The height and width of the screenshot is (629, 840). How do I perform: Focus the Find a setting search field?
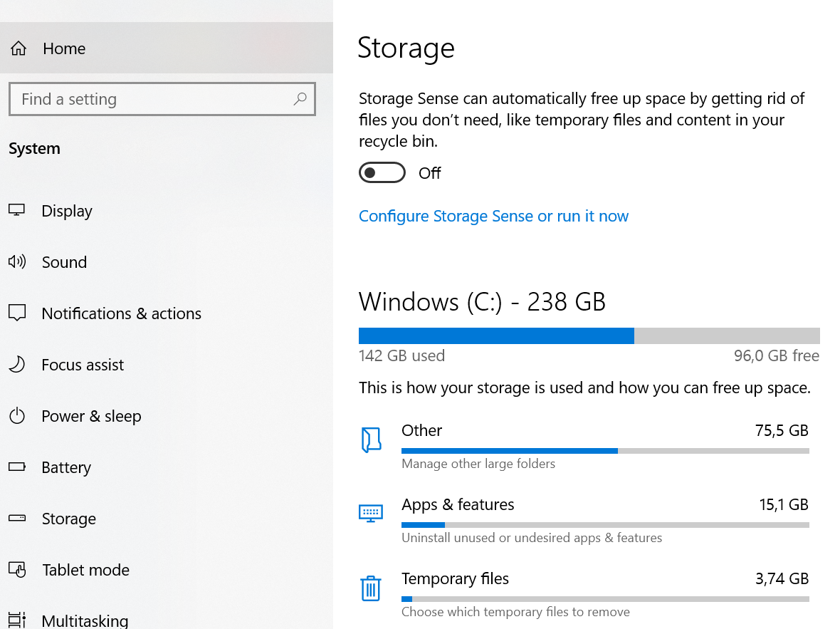click(x=162, y=99)
